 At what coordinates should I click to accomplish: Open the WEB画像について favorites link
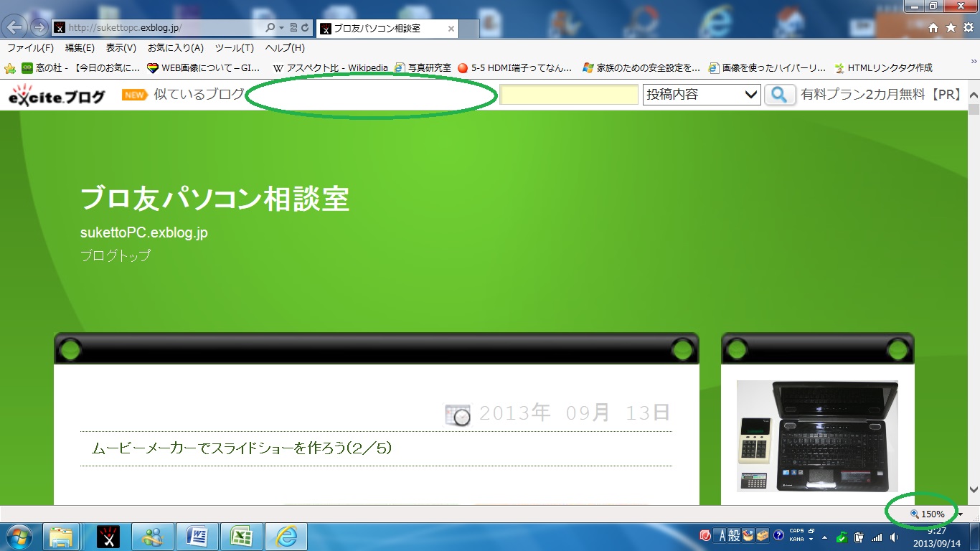tap(202, 68)
